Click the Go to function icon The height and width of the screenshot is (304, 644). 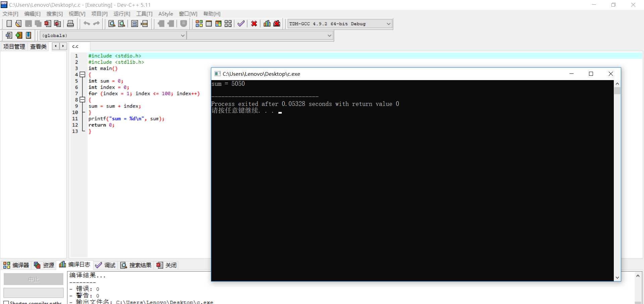135,23
